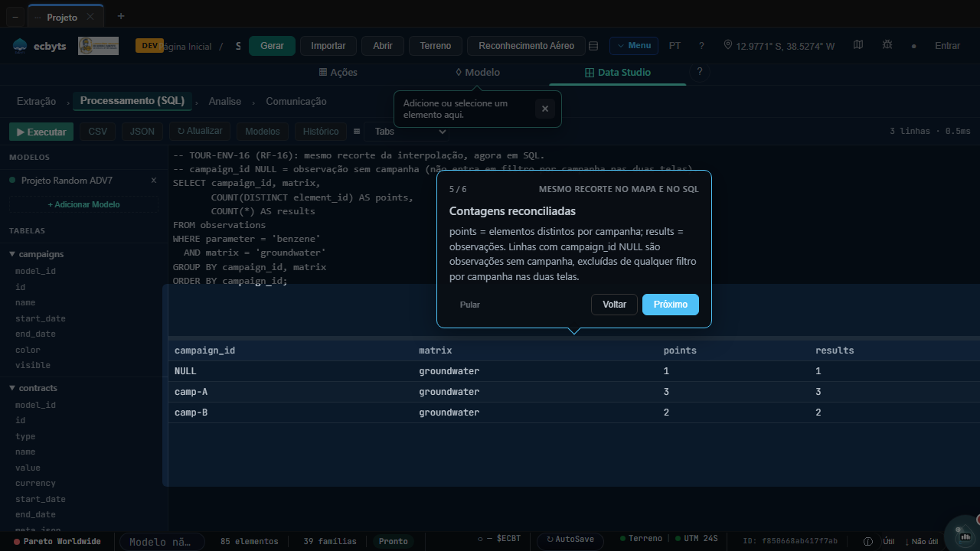The height and width of the screenshot is (551, 980).
Task: Open the top bar help question mark
Action: click(701, 46)
